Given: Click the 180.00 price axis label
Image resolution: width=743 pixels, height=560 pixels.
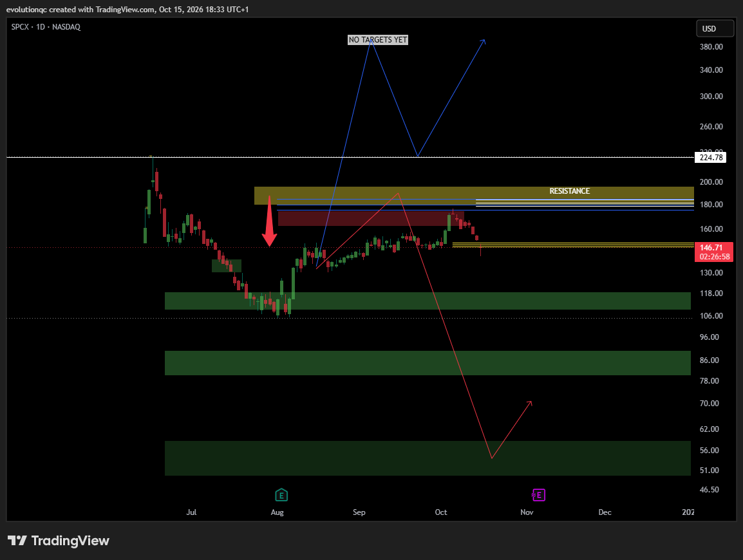Looking at the screenshot, I should pyautogui.click(x=711, y=205).
